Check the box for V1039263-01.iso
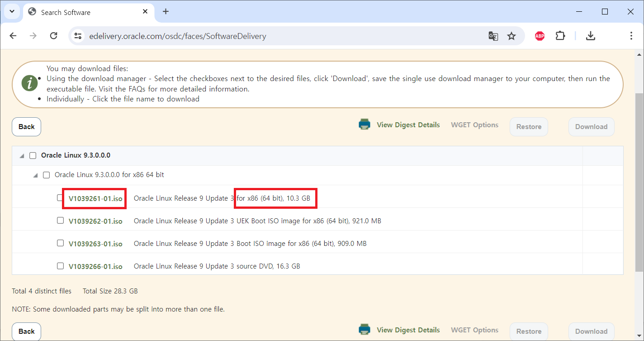644x341 pixels. [x=60, y=243]
